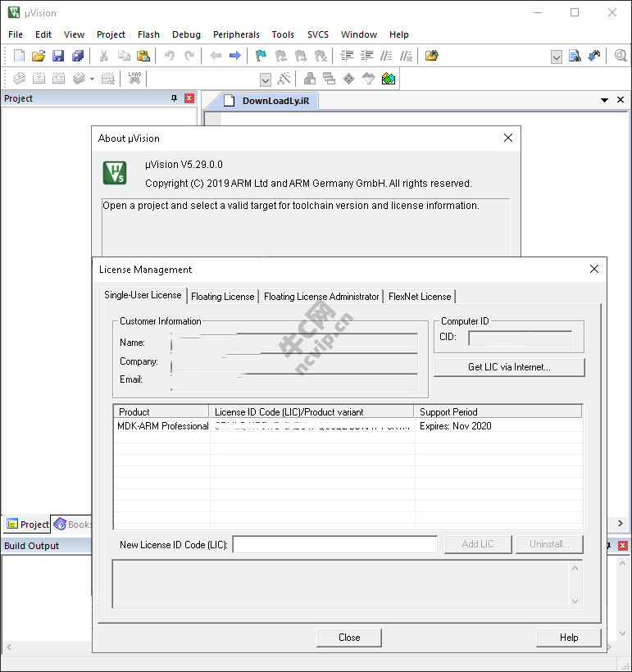Click the LOAD download-to-flash icon

(134, 79)
